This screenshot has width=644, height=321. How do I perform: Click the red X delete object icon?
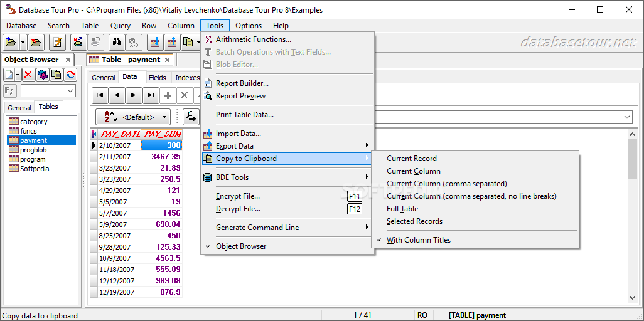pyautogui.click(x=28, y=75)
